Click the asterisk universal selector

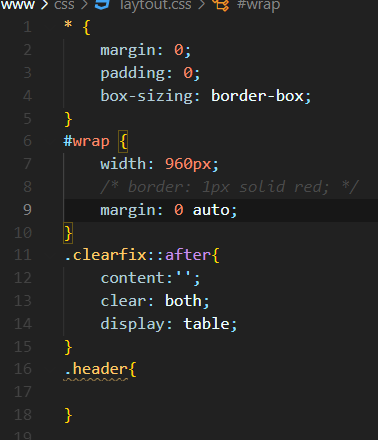point(68,25)
